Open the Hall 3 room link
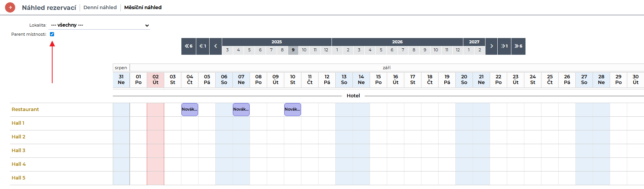The height and width of the screenshot is (189, 644). coord(18,151)
